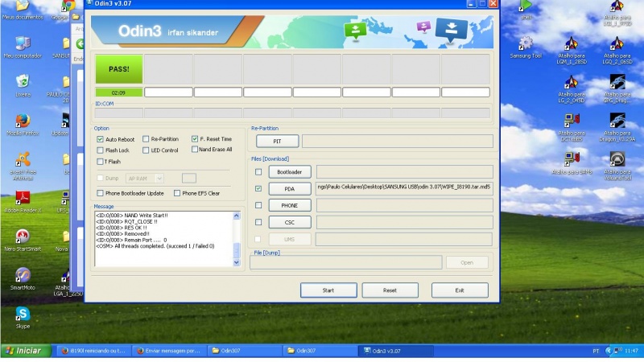Tick the Bootloader file checkbox

tap(258, 172)
